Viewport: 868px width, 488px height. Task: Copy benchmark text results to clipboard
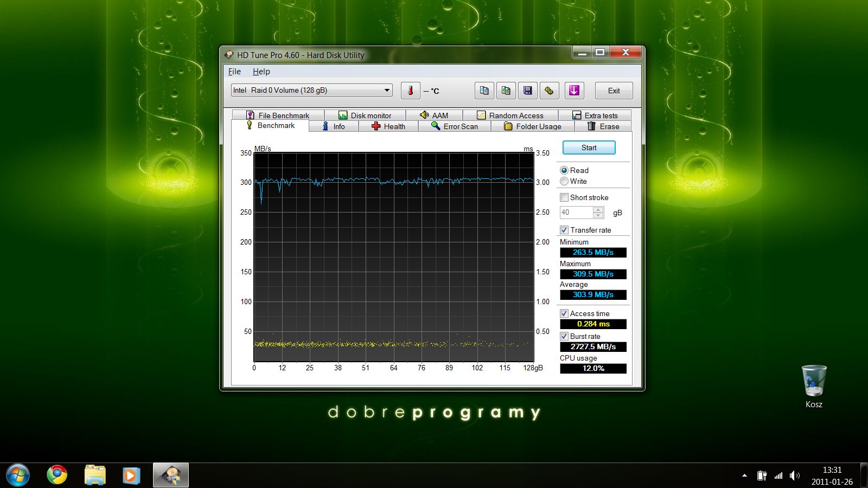(484, 91)
